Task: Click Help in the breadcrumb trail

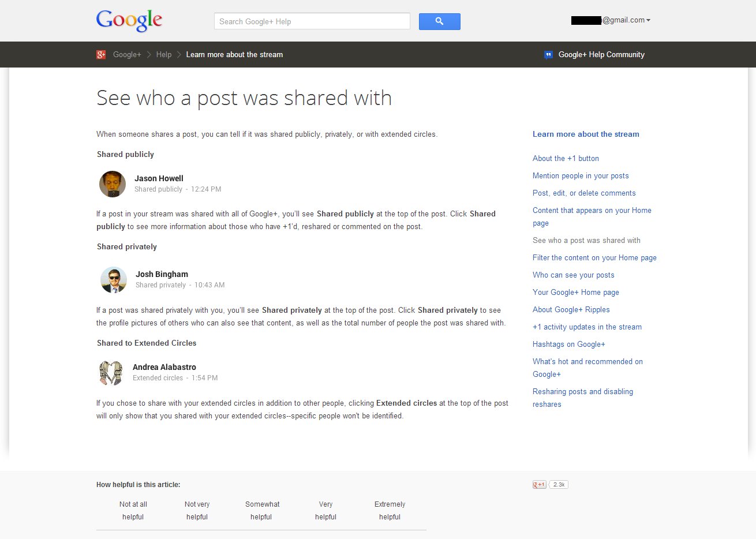Action: point(163,54)
